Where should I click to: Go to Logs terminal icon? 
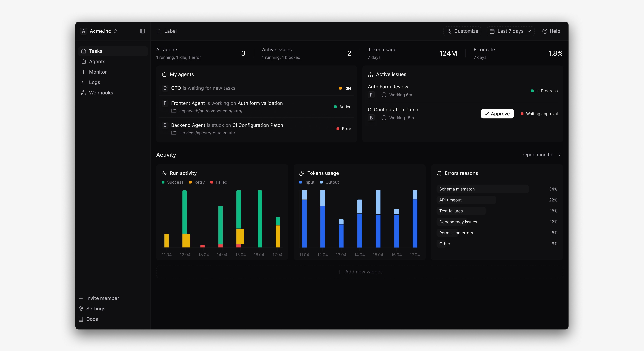pyautogui.click(x=84, y=82)
